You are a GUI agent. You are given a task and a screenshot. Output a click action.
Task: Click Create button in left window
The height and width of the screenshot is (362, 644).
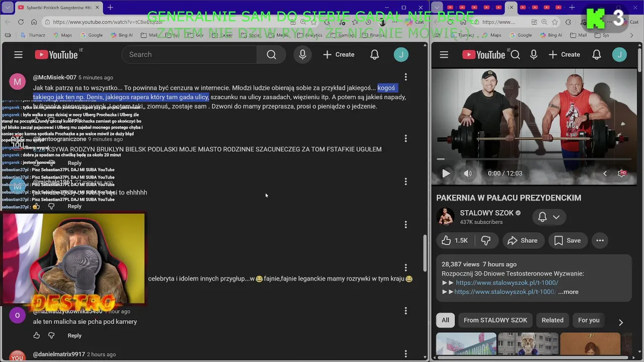coord(339,55)
